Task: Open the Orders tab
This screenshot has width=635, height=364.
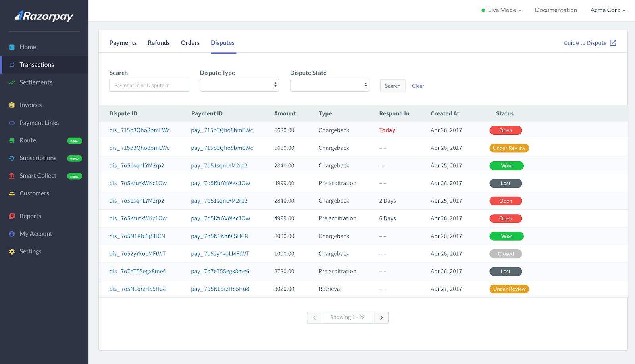Action: tap(190, 43)
